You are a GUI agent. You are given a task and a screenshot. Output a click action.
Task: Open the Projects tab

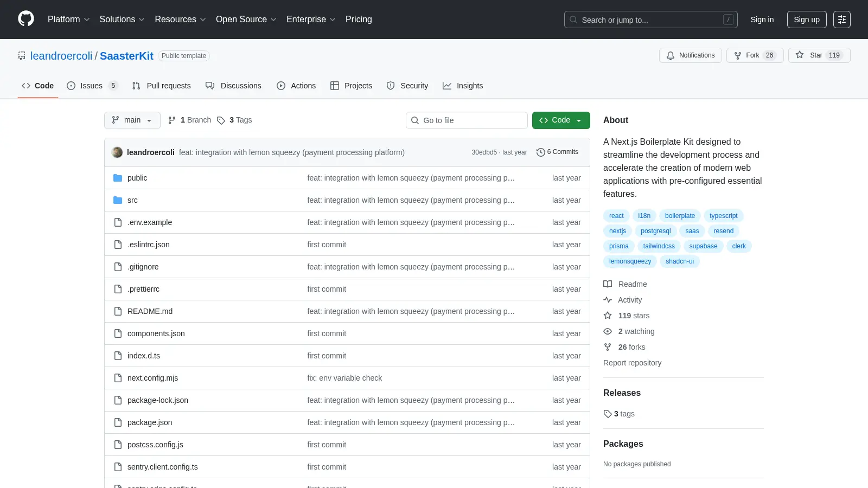pos(351,86)
